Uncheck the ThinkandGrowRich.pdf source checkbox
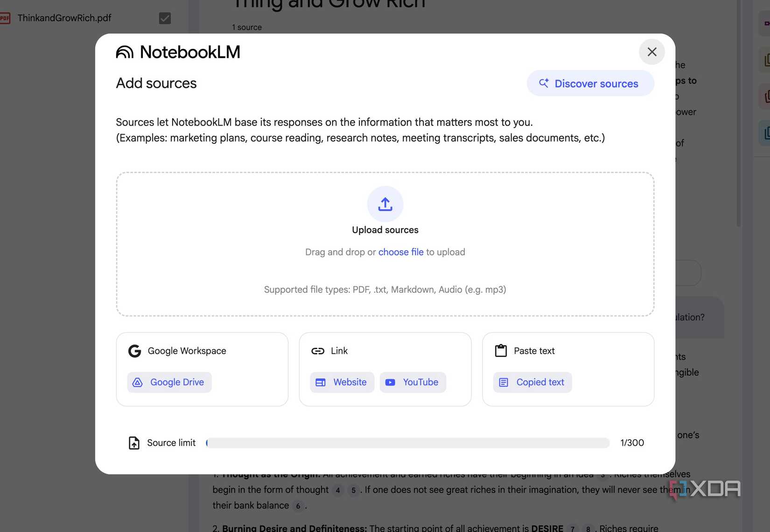770x532 pixels. tap(165, 18)
